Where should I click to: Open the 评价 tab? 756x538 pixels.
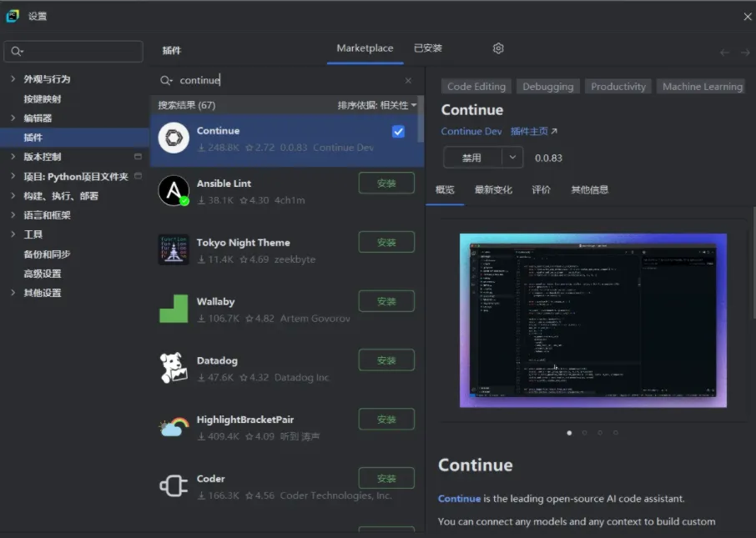541,189
